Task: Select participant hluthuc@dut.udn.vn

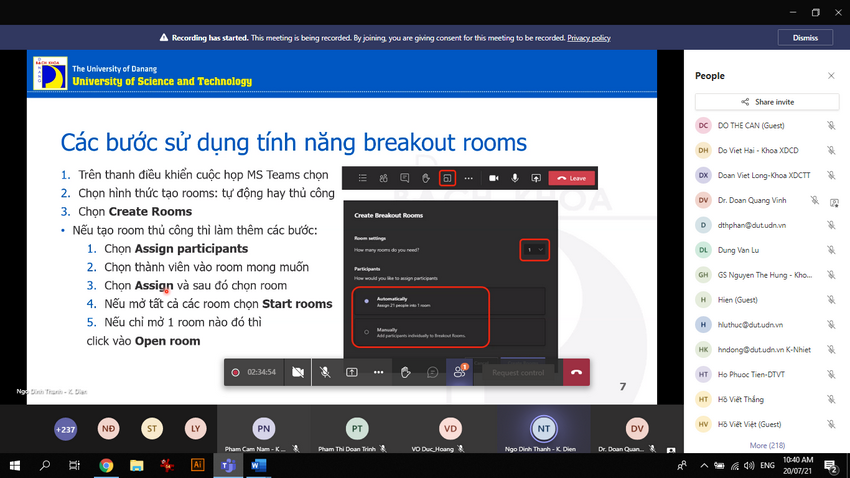Action: (767, 325)
